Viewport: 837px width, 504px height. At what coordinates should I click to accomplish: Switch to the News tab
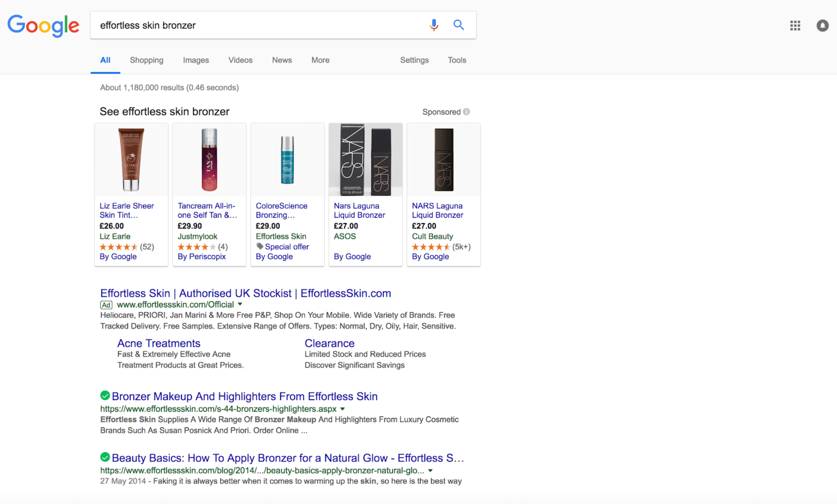(x=282, y=60)
